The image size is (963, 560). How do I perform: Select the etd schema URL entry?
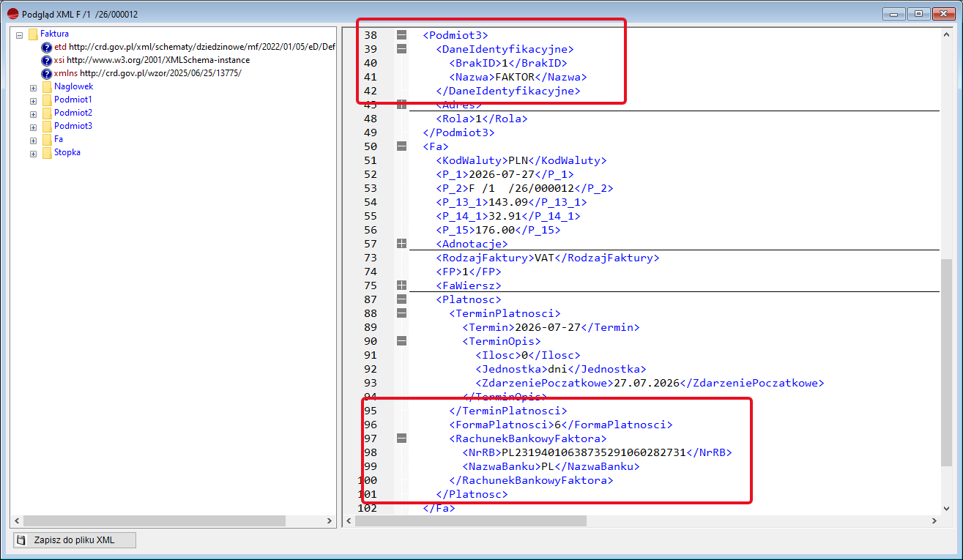coord(195,47)
